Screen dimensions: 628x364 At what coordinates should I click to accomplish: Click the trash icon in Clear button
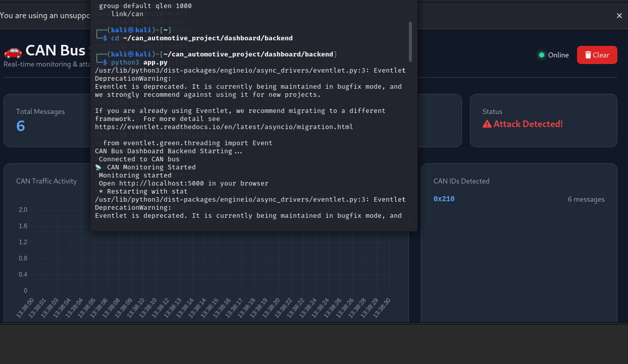588,55
